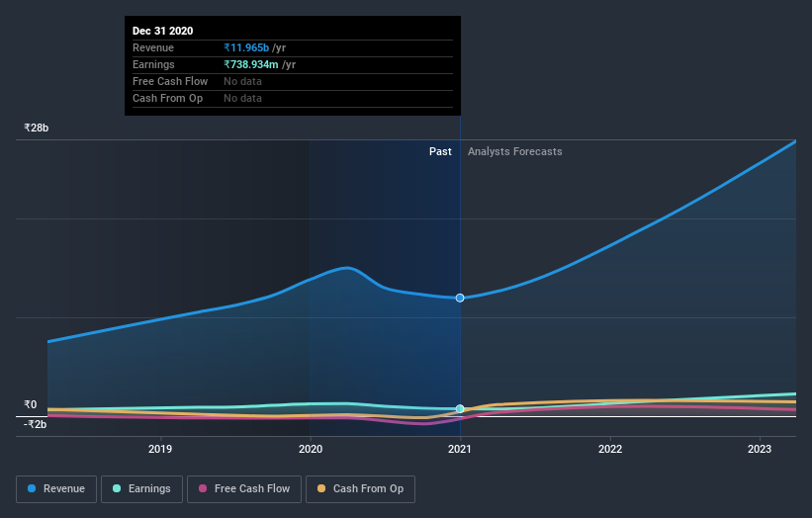812x518 pixels.
Task: Click the ₹738.934m earnings value
Action: (x=251, y=64)
